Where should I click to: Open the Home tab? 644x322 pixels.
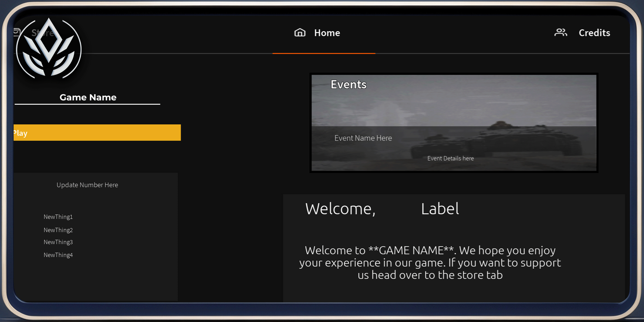pyautogui.click(x=327, y=33)
